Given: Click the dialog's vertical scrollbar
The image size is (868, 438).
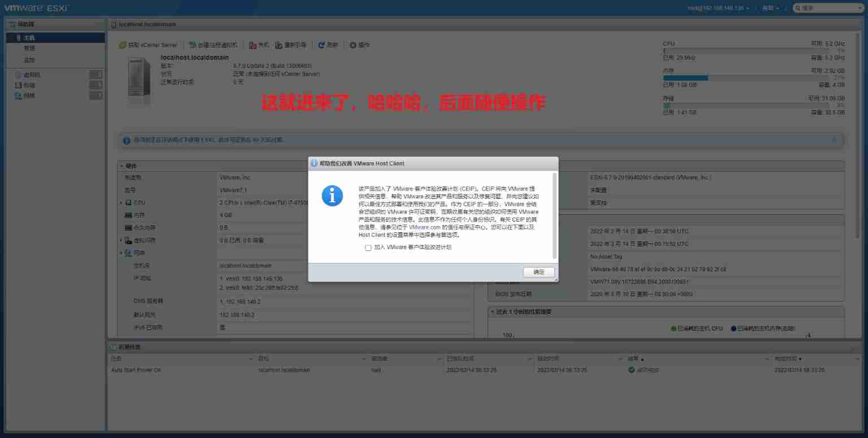Looking at the screenshot, I should 554,216.
